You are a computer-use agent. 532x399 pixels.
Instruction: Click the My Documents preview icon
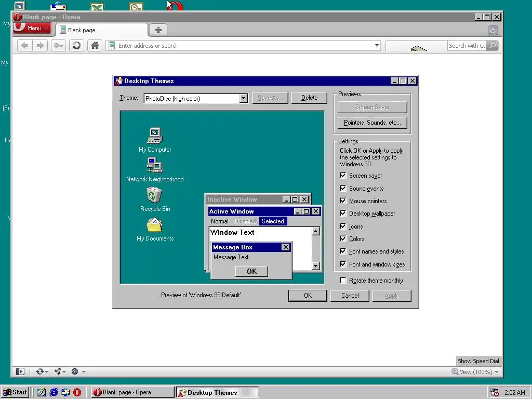pos(155,224)
